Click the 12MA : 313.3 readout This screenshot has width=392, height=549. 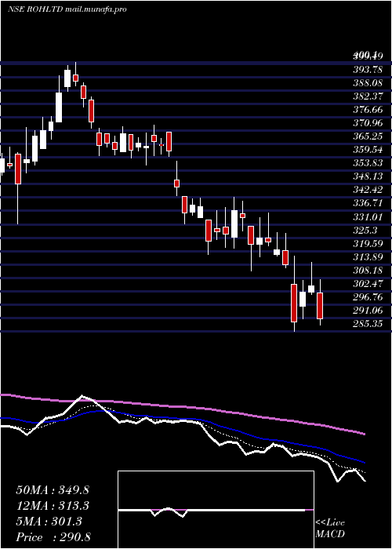[x=53, y=506]
